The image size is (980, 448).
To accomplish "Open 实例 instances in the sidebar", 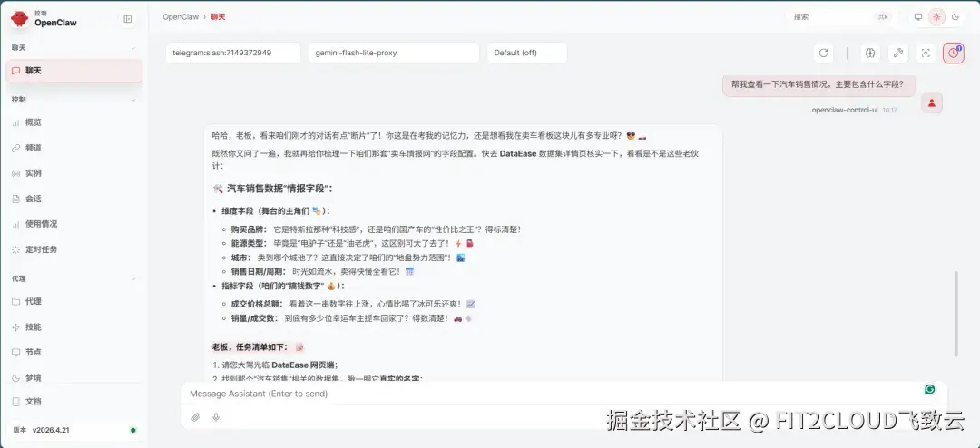I will (x=73, y=173).
